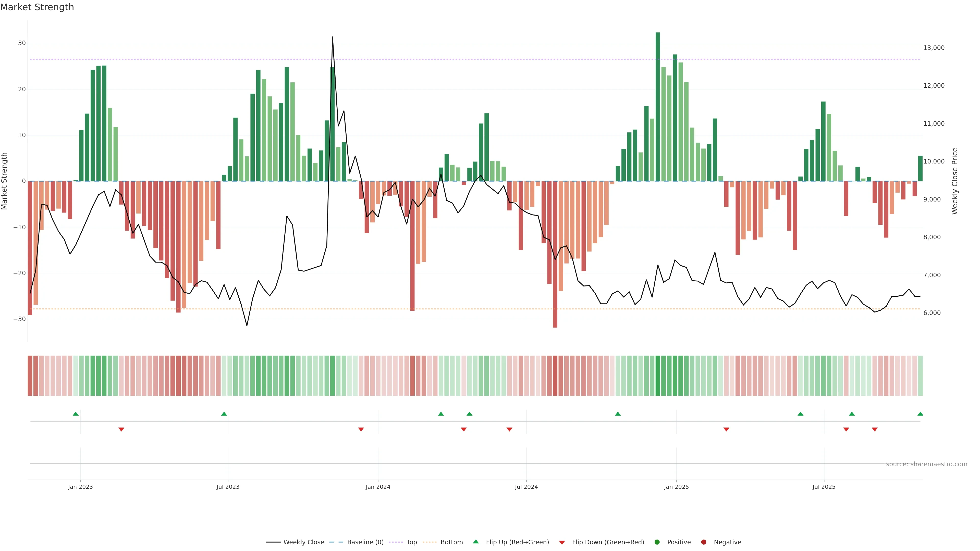Screen dimensions: 980x551
Task: Click the first green flip-up marker near Jan 2023
Action: (x=76, y=414)
